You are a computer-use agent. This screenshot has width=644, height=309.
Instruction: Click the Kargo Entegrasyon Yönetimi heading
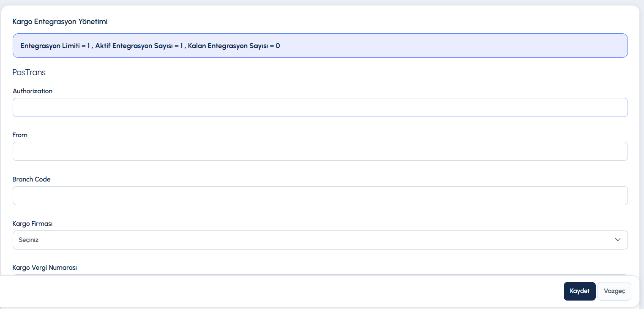coord(60,22)
